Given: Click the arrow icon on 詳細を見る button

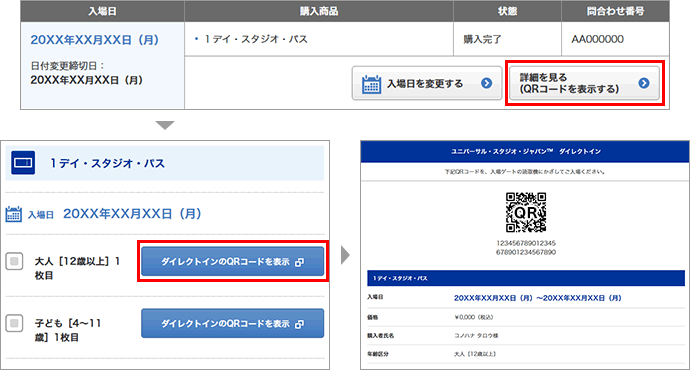Looking at the screenshot, I should pos(644,83).
